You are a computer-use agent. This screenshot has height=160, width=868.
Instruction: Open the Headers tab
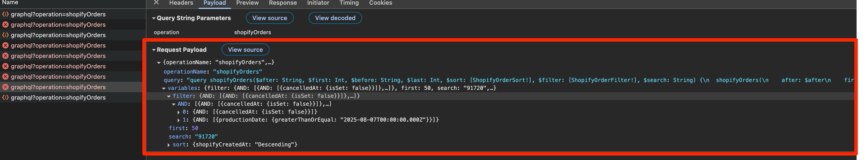click(181, 3)
